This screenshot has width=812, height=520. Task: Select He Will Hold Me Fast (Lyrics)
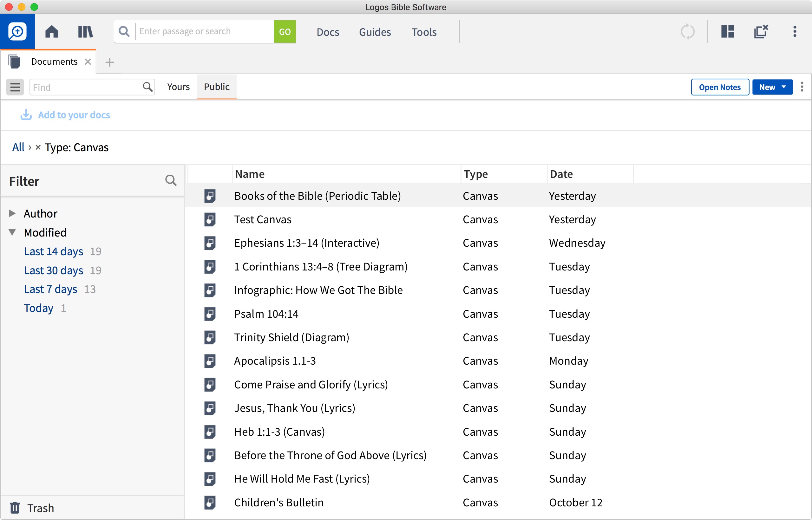click(302, 479)
